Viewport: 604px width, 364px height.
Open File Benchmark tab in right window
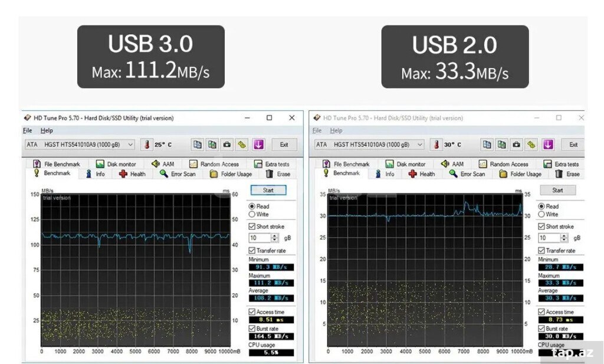pos(346,163)
